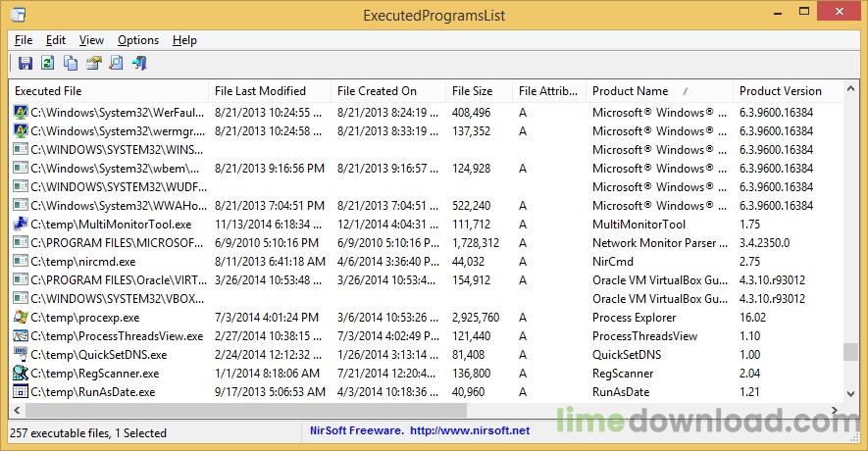
Task: Click the procexp.exe file icon
Action: [x=21, y=317]
